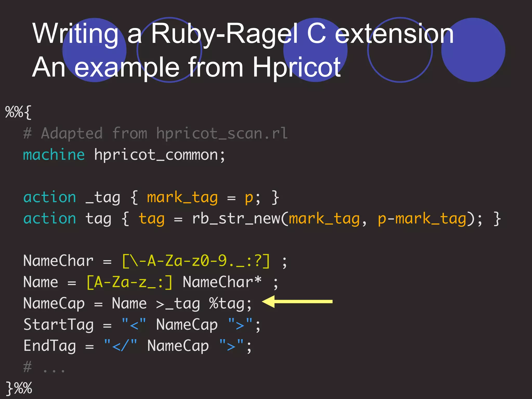Click the 'Name = [A-Za-z_:] NameChar*' line

click(x=151, y=282)
